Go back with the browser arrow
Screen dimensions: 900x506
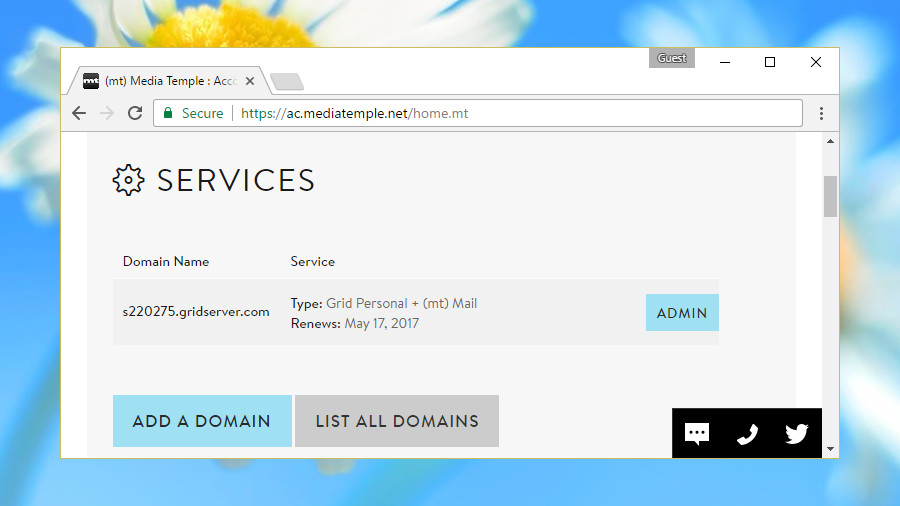(79, 113)
